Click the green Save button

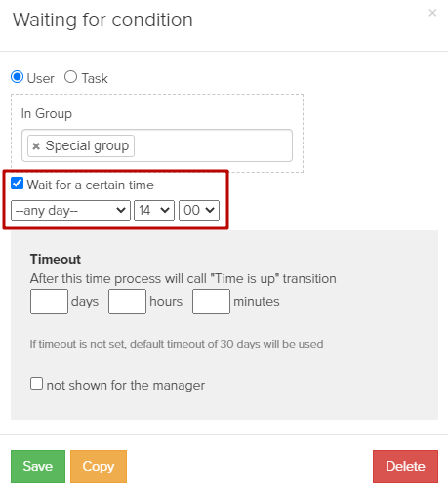pyautogui.click(x=38, y=467)
